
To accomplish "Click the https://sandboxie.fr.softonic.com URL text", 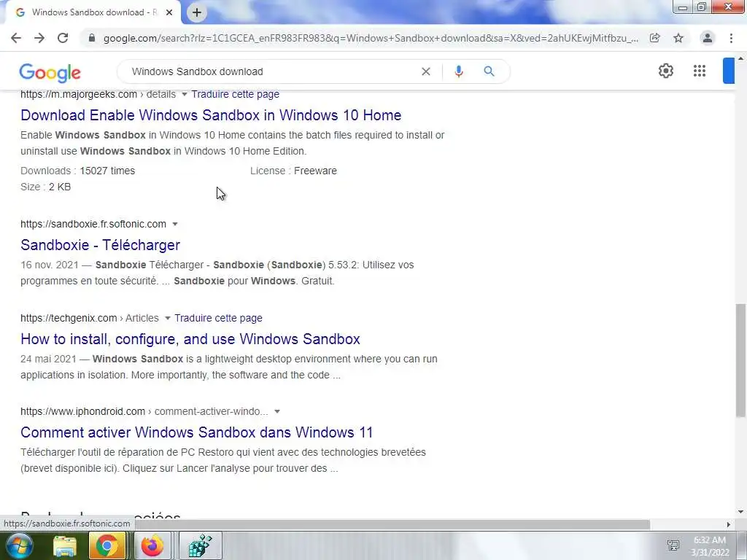I will tap(93, 224).
